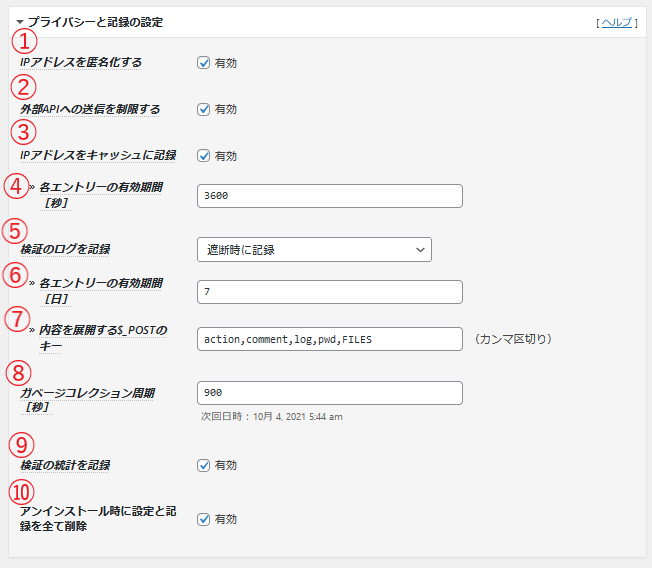Click the $_POST keys input field
The width and height of the screenshot is (652, 568).
point(330,339)
